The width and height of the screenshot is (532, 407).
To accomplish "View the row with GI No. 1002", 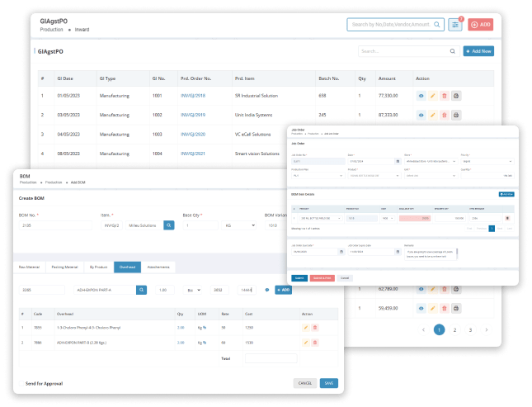I will 421,116.
